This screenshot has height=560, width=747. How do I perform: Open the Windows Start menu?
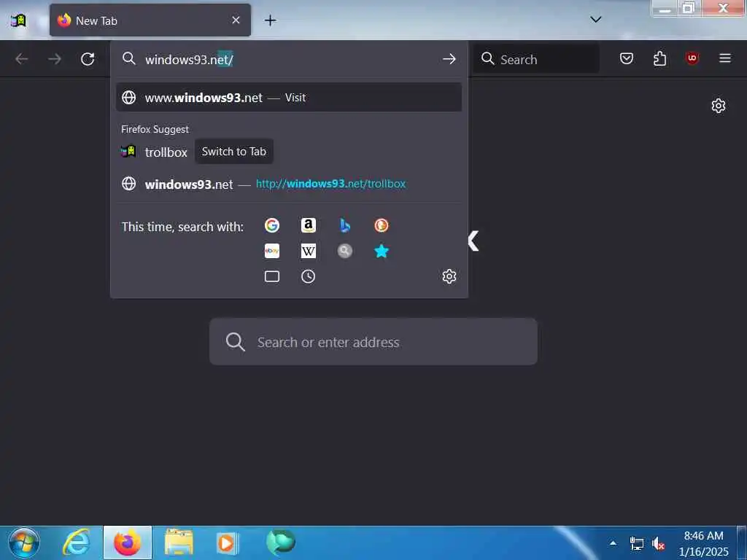[x=24, y=542]
